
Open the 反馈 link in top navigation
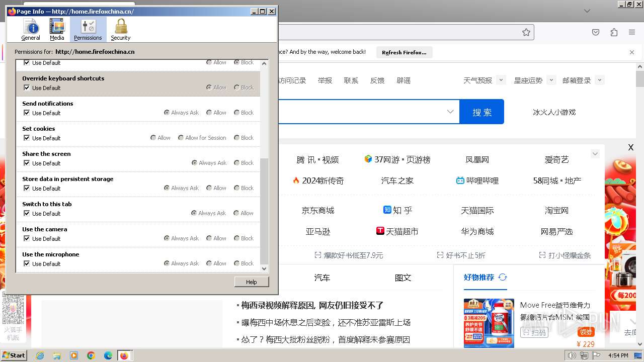[x=377, y=80]
